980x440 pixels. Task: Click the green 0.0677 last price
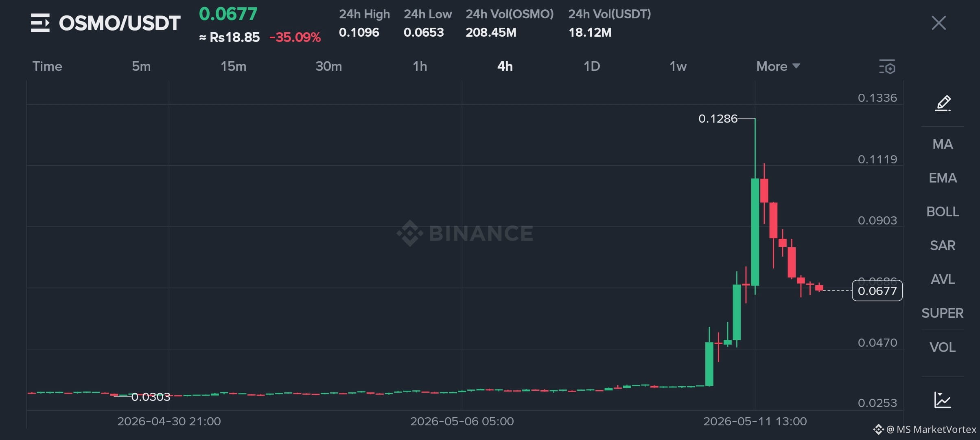228,14
